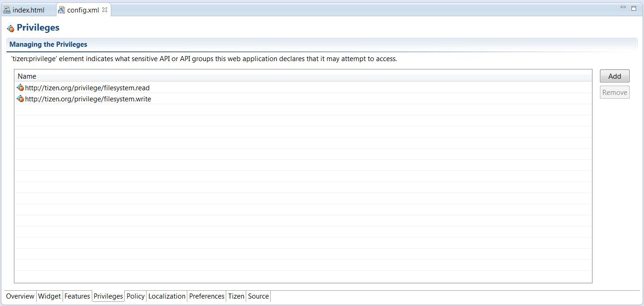Go to the Policy tab
The height and width of the screenshot is (306, 644).
(135, 296)
